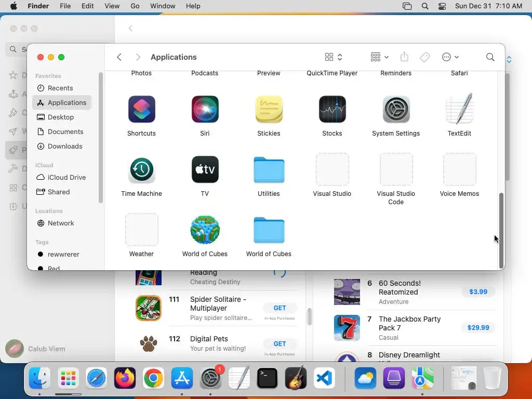This screenshot has width=532, height=399.
Task: Select the Time Machine app icon
Action: [141, 170]
